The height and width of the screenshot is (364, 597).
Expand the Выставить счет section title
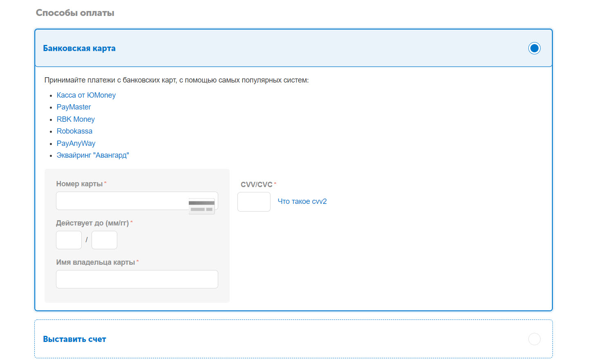[74, 339]
